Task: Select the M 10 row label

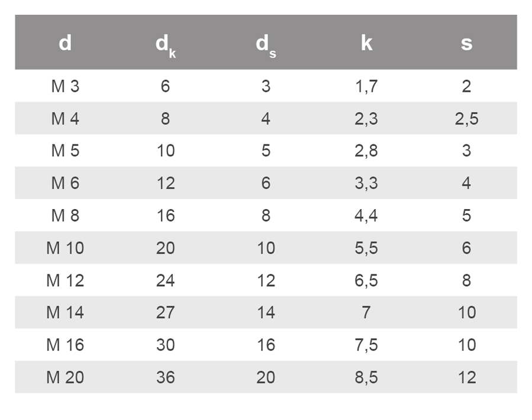Action: point(65,248)
